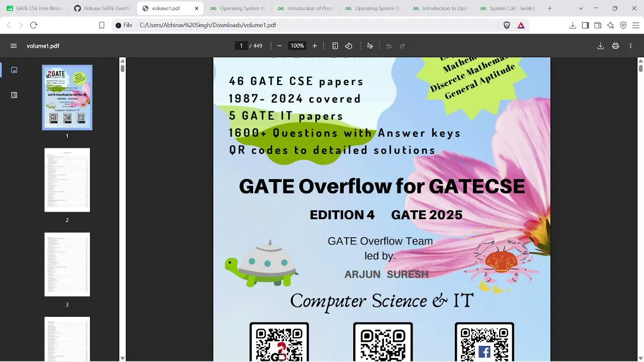Jump to page 3 thumbnail
The width and height of the screenshot is (644, 362).
tap(67, 264)
